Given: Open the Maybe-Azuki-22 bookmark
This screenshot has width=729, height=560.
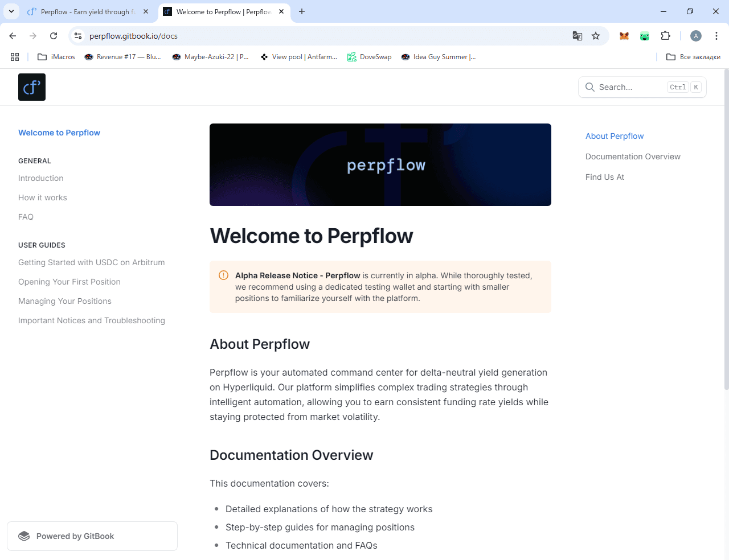Looking at the screenshot, I should point(211,57).
